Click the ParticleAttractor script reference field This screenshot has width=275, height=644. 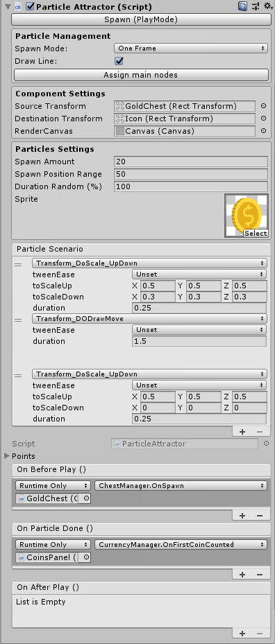(185, 444)
